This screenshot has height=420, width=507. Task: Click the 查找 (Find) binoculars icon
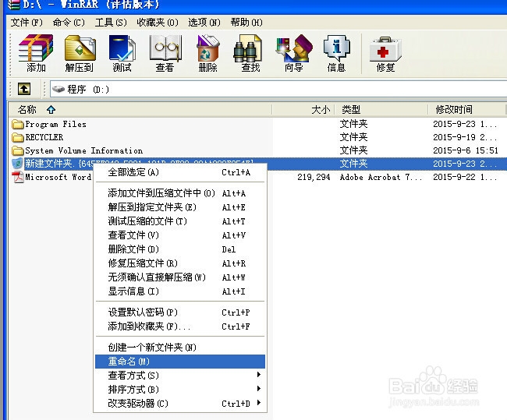pyautogui.click(x=248, y=48)
